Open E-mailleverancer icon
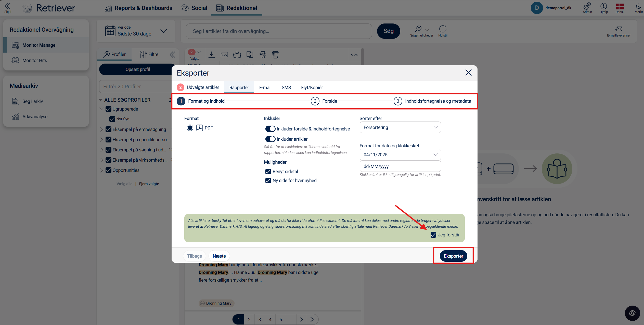 (619, 29)
